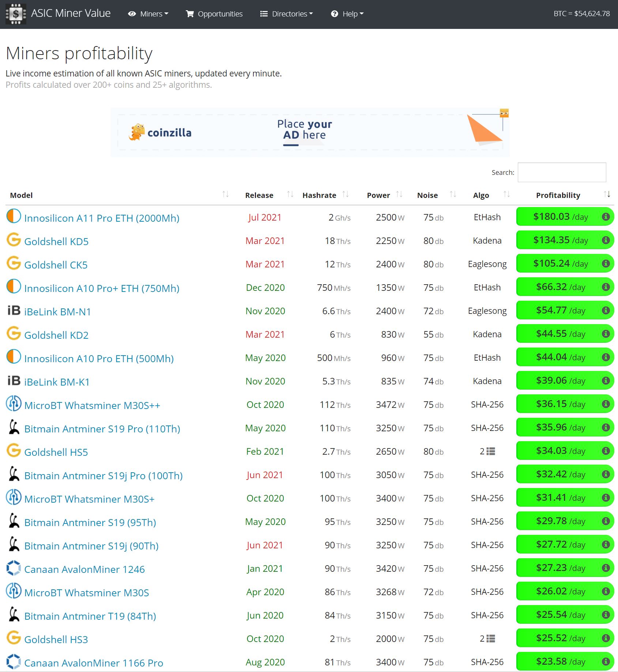Click the Canaan logo beside AvalonMiner 1166 Pro

(x=14, y=661)
